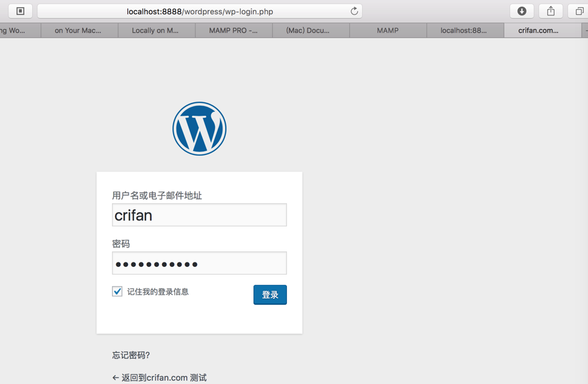Open the 忘记密码? link
Image resolution: width=588 pixels, height=384 pixels.
click(x=131, y=355)
